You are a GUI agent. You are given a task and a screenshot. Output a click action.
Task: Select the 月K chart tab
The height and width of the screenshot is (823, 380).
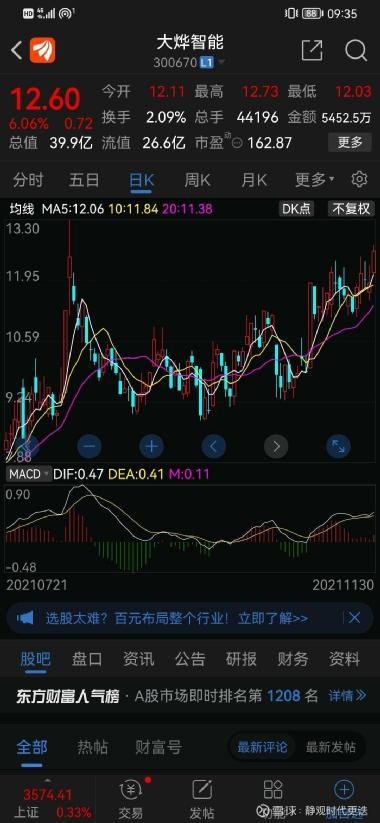click(254, 180)
